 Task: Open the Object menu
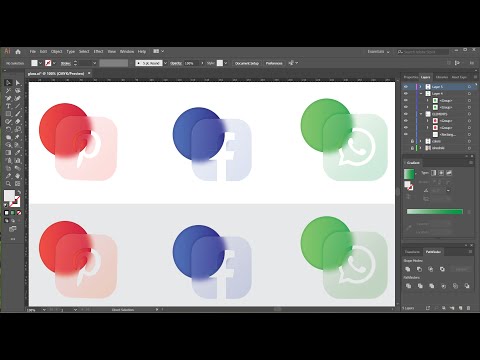tap(57, 52)
